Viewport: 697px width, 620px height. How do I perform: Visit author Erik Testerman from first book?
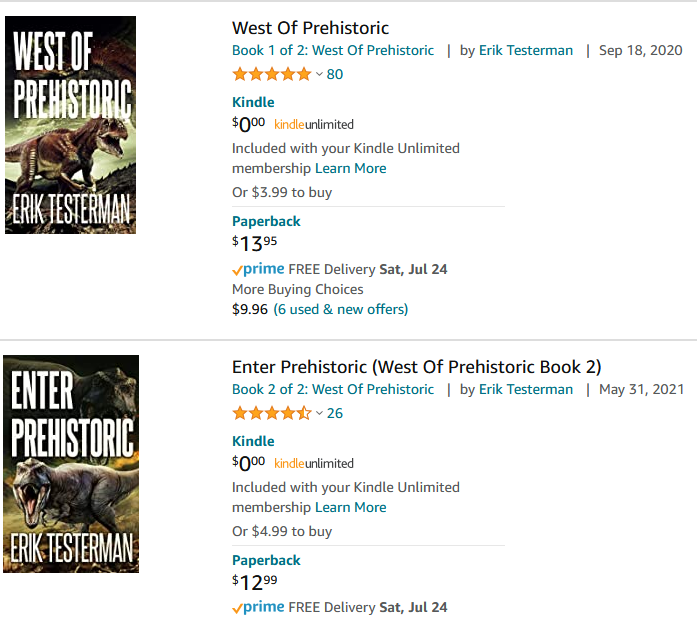click(x=526, y=50)
